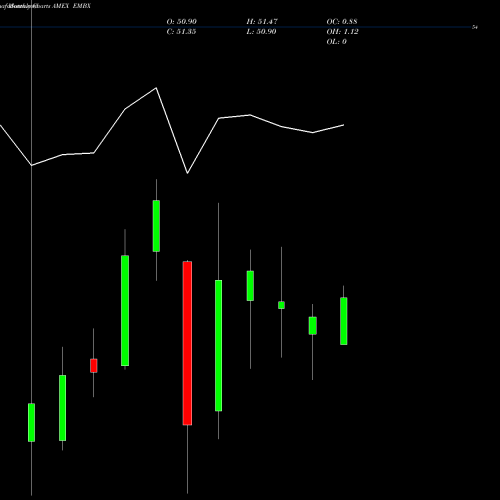
Task: Click the low price L: 50.90 label
Action: (x=261, y=31)
